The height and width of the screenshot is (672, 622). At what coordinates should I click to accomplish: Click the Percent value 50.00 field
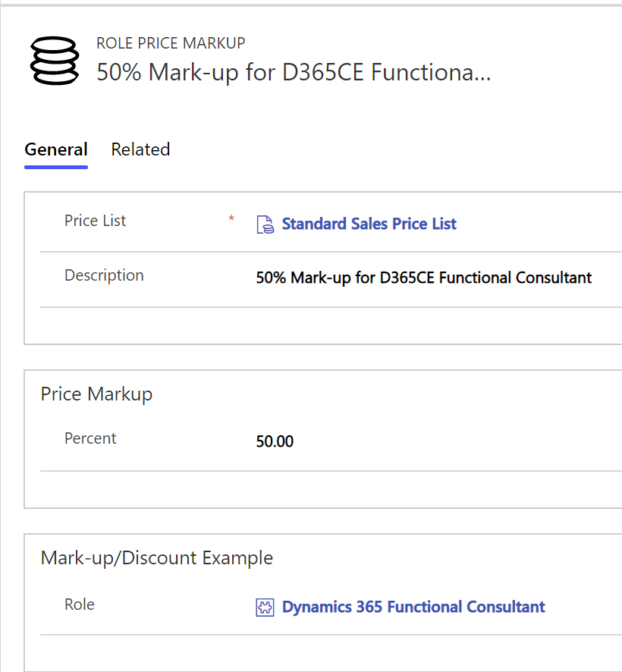pos(275,441)
